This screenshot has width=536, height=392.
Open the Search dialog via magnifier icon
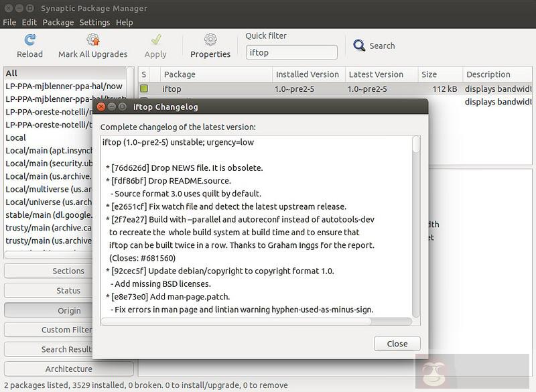(358, 46)
